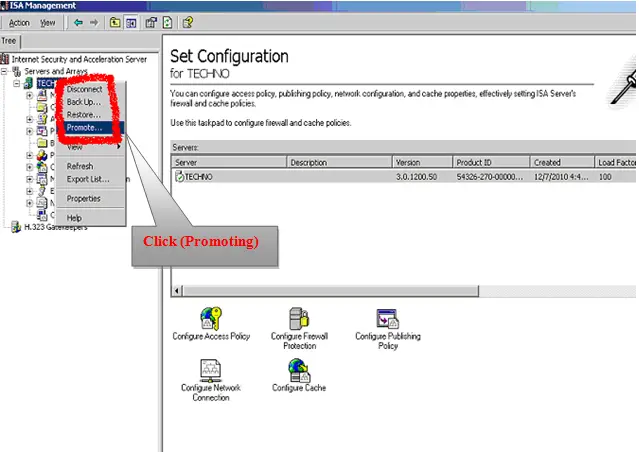This screenshot has width=639, height=457.
Task: Click the Load Factor column header
Action: [x=615, y=162]
